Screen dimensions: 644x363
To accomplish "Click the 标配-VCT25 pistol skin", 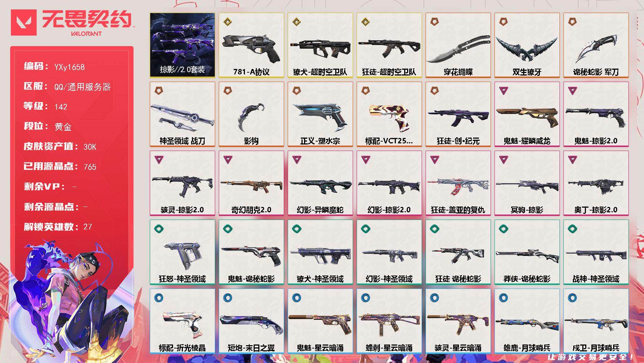I will [x=389, y=114].
